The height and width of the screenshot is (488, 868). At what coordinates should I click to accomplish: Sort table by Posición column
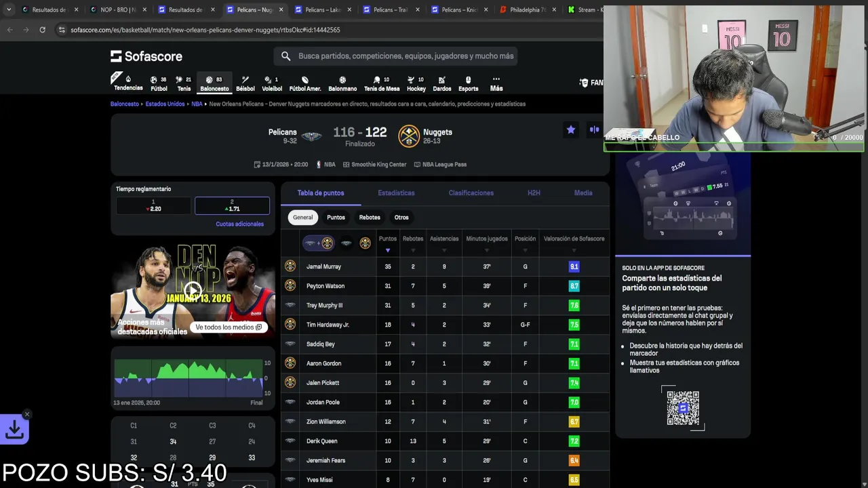tap(525, 243)
